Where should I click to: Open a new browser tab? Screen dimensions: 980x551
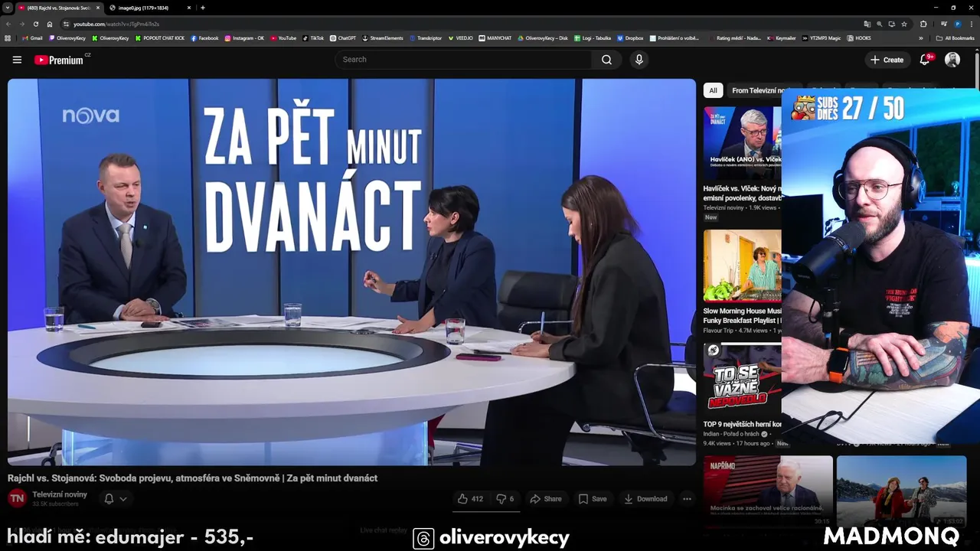pyautogui.click(x=203, y=8)
